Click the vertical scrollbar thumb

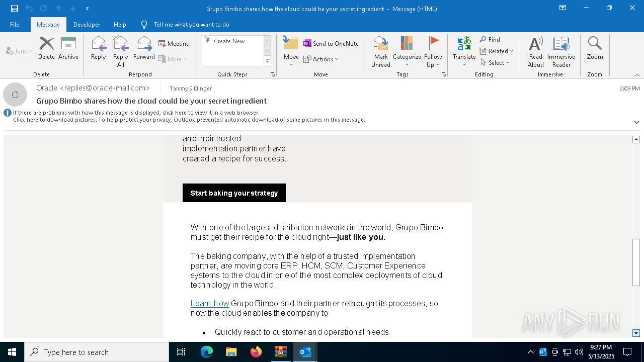tap(636, 262)
